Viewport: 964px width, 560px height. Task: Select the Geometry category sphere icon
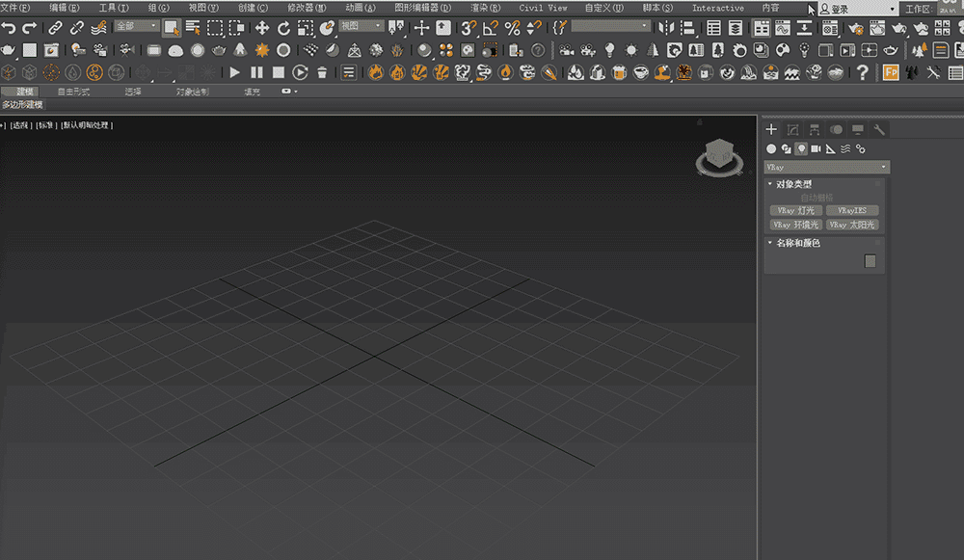pos(771,148)
